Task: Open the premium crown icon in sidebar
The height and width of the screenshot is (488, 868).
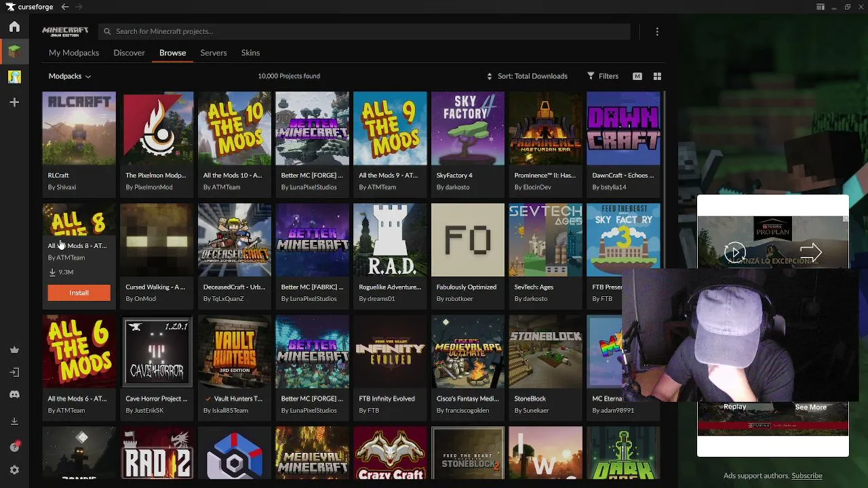Action: pos(14,350)
